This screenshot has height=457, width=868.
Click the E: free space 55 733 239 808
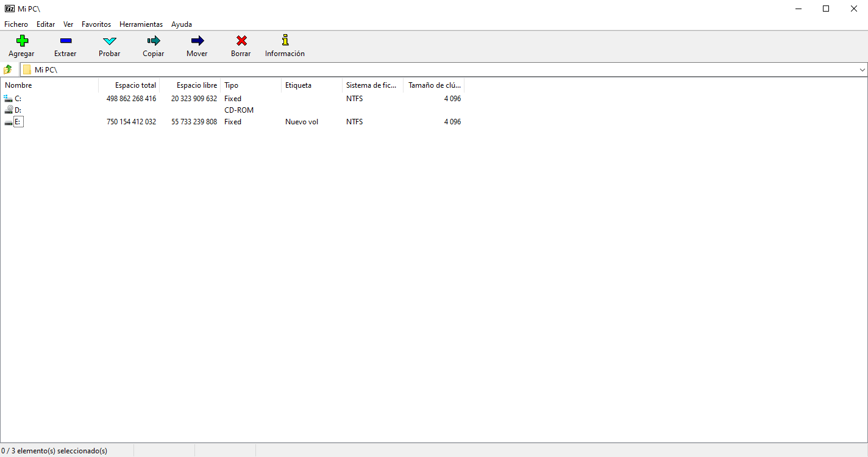point(194,122)
